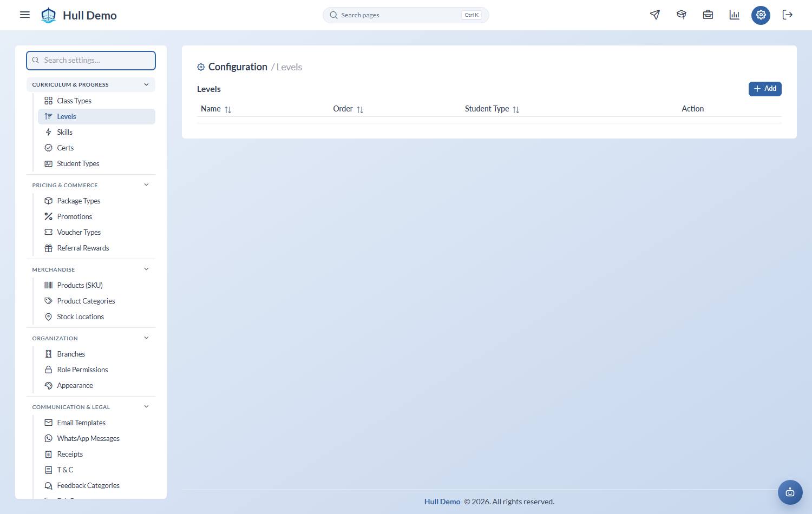Open Voucher Types settings
812x514 pixels.
point(96,232)
